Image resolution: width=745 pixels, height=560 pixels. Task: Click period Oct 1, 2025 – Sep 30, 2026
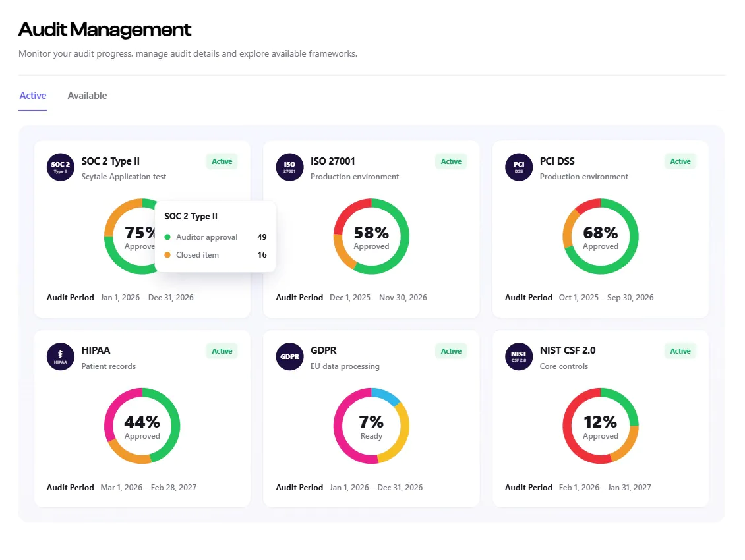click(x=607, y=298)
